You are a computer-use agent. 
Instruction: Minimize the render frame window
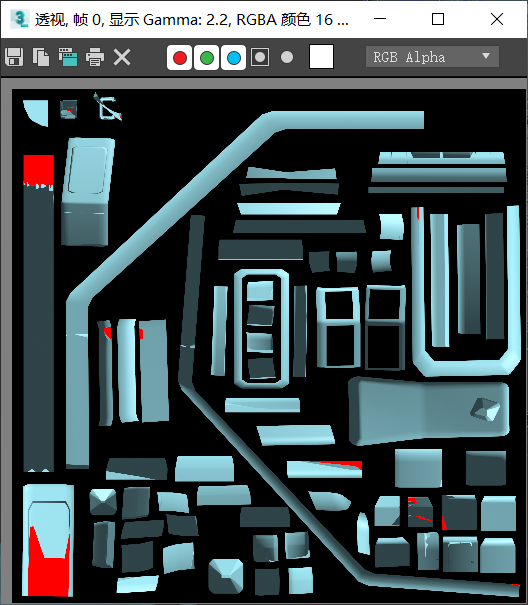380,19
